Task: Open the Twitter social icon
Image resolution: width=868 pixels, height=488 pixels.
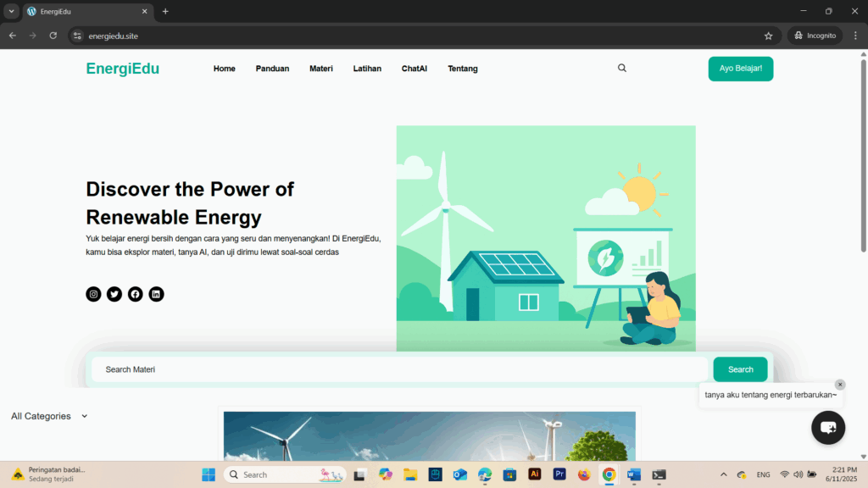Action: [114, 294]
